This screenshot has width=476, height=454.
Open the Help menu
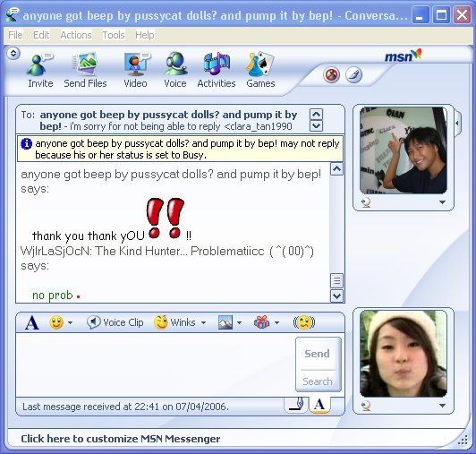[145, 35]
